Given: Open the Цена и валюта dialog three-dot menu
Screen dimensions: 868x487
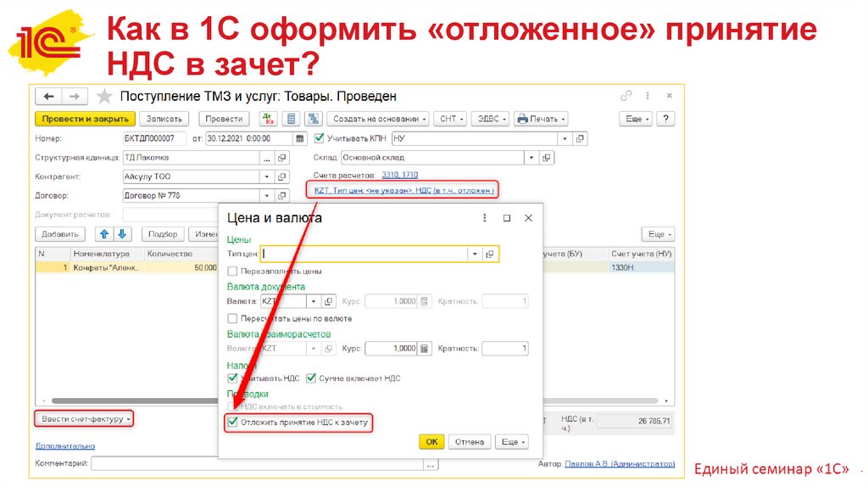Looking at the screenshot, I should 484,218.
